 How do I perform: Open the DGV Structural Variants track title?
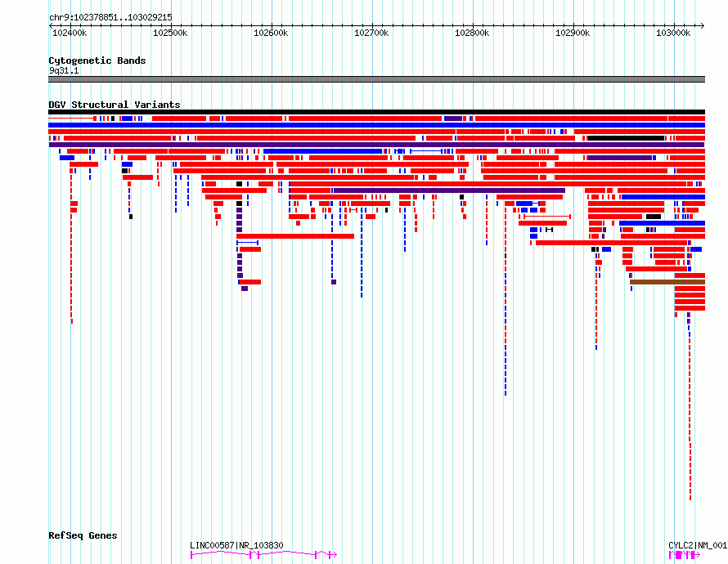115,105
